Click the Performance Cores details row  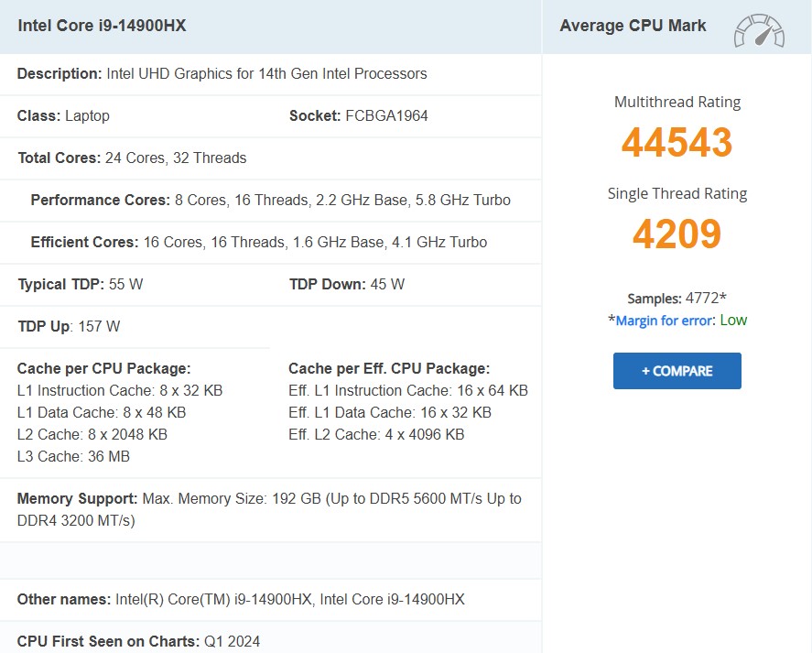270,201
